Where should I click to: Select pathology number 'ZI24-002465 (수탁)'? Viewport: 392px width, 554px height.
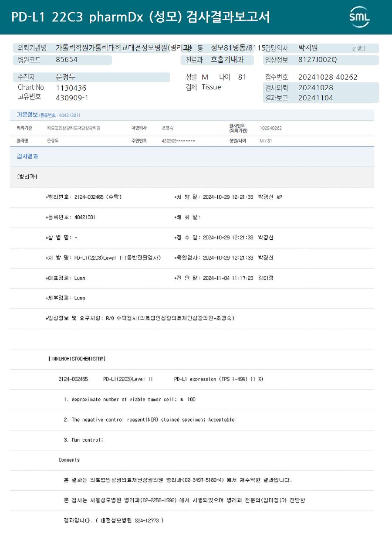click(98, 197)
